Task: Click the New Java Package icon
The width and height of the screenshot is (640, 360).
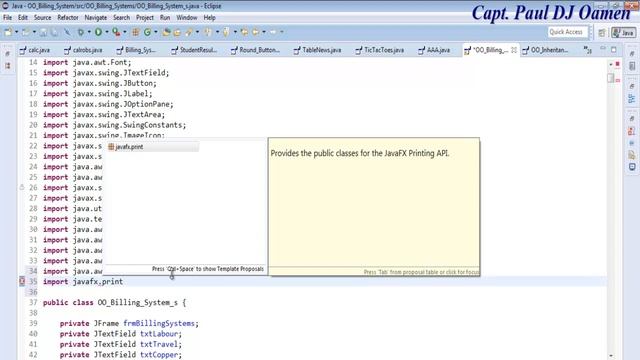Action: 136,32
